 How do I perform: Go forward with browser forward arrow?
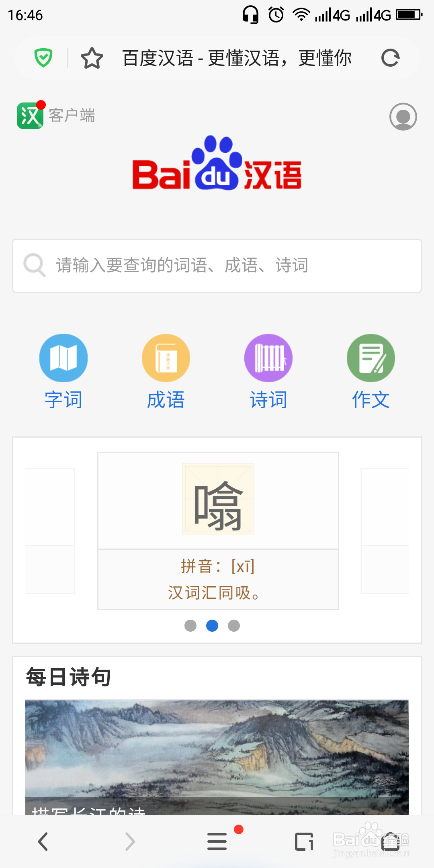click(130, 841)
